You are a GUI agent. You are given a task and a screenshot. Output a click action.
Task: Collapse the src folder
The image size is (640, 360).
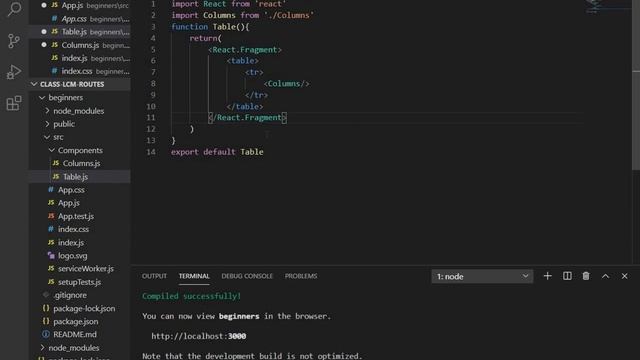[x=80, y=137]
